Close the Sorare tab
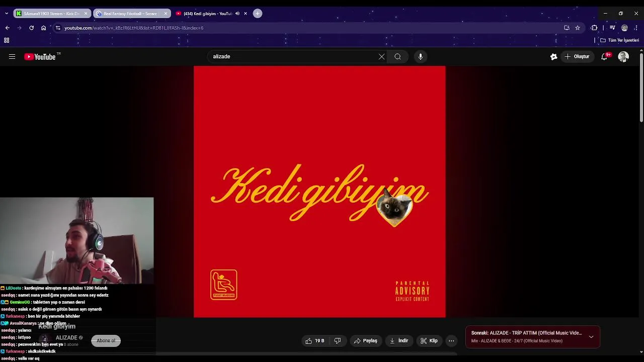Screen dimensions: 644x362 pos(166,14)
